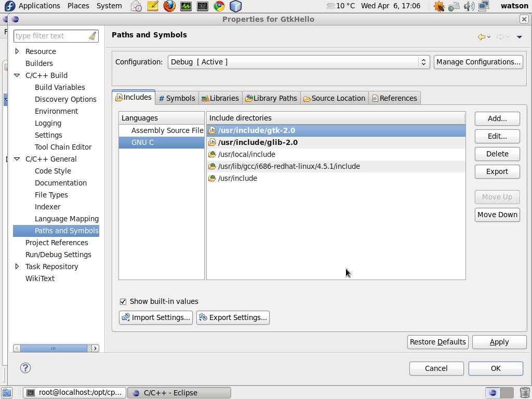532x399 pixels.
Task: Open the network connection tray icon
Action: click(x=454, y=6)
